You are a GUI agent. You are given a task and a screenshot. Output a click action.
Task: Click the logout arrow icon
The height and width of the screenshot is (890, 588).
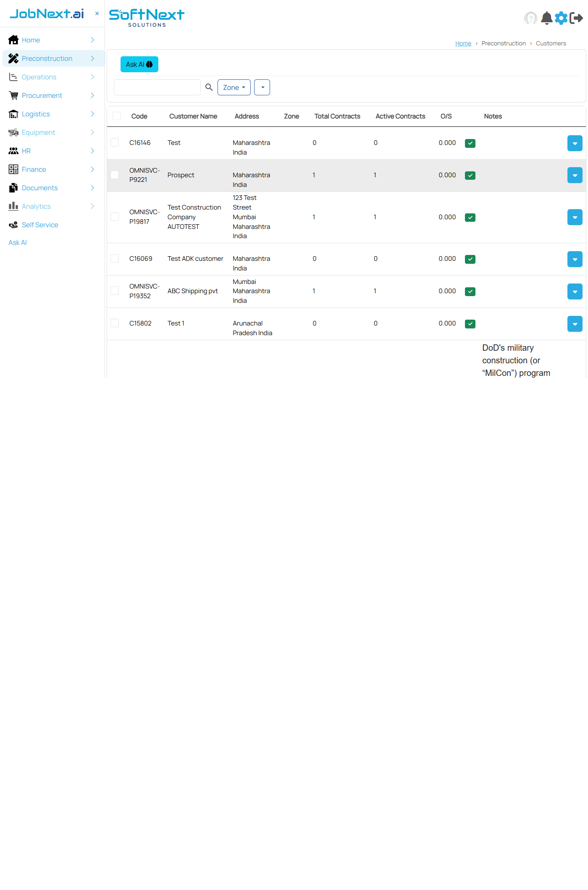pyautogui.click(x=576, y=18)
